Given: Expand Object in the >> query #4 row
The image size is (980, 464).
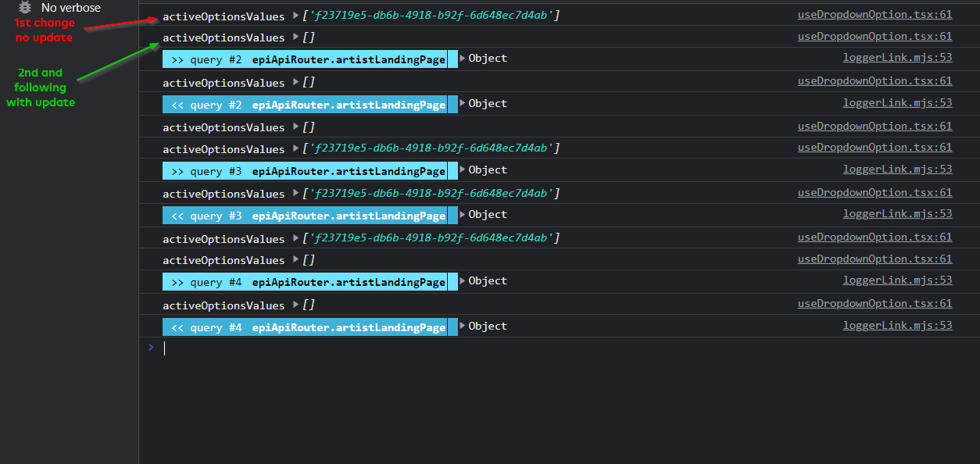Looking at the screenshot, I should click(463, 280).
